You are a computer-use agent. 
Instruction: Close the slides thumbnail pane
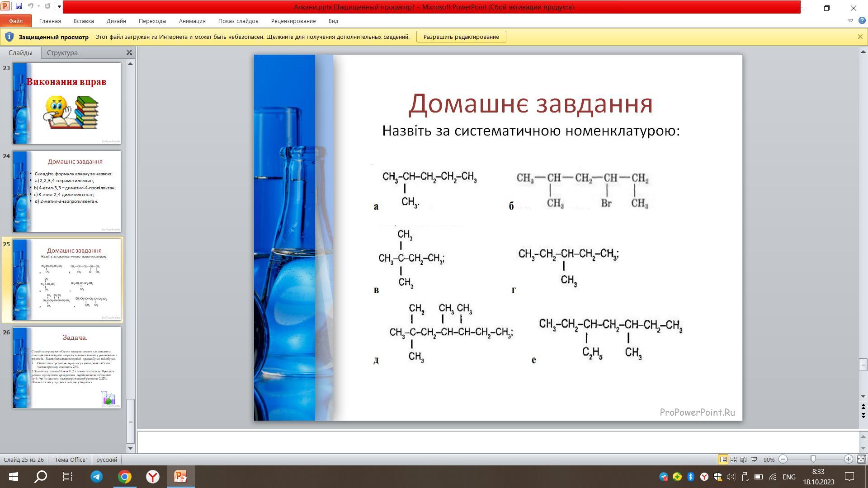pos(129,53)
